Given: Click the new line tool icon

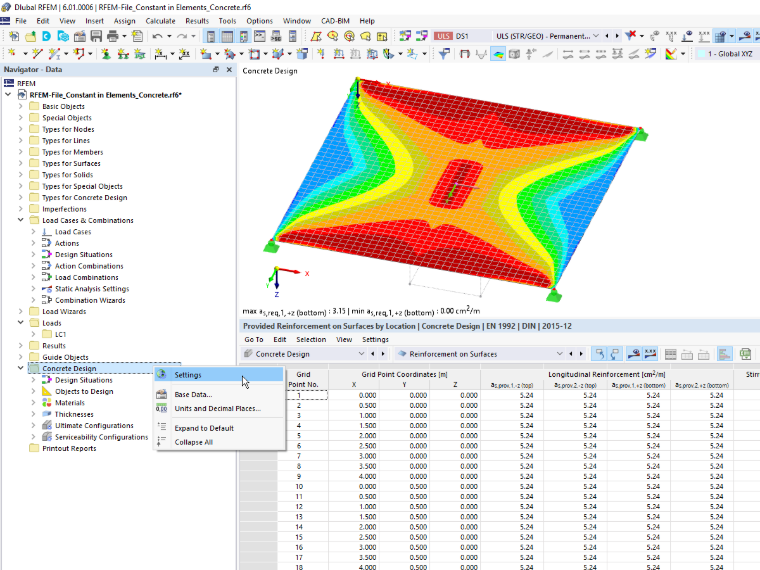Looking at the screenshot, I should pos(37,54).
